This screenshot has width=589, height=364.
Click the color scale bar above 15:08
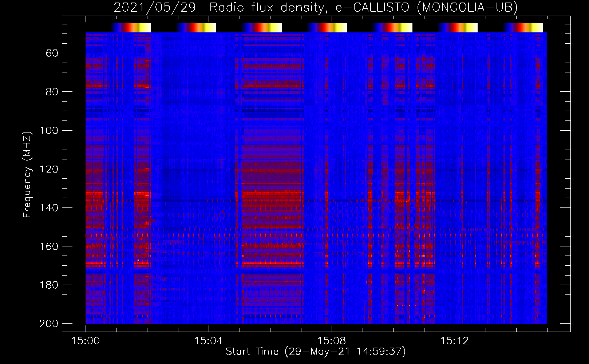[x=327, y=28]
